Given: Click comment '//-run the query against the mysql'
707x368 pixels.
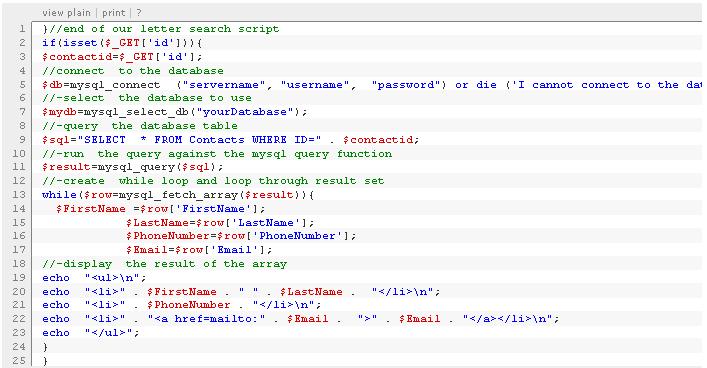Looking at the screenshot, I should (x=217, y=154).
